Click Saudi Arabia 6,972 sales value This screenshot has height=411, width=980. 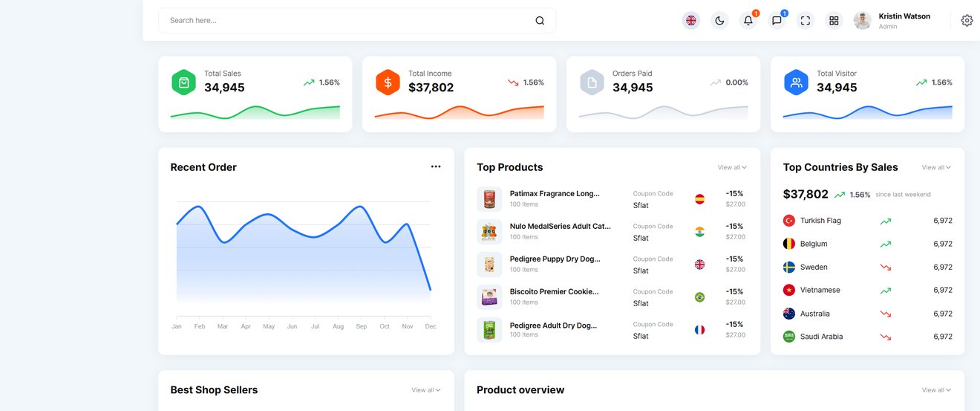click(x=943, y=337)
